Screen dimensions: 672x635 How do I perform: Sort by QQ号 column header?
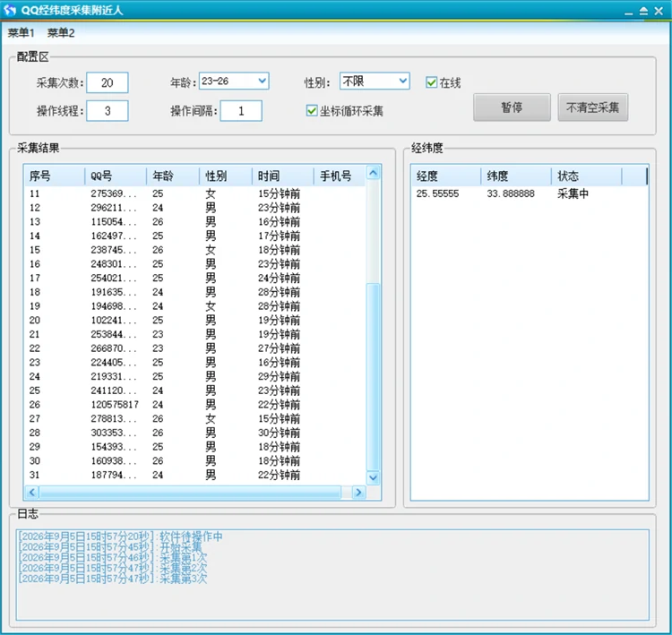click(116, 176)
